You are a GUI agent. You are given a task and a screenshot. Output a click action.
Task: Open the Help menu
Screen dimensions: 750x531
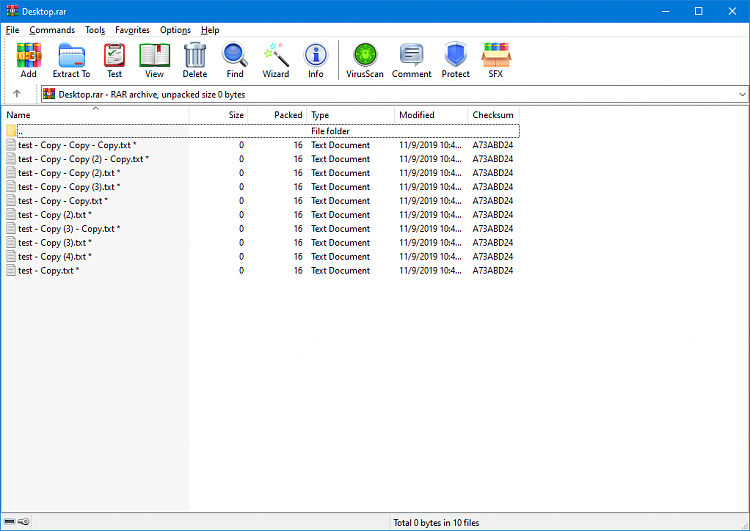click(210, 30)
